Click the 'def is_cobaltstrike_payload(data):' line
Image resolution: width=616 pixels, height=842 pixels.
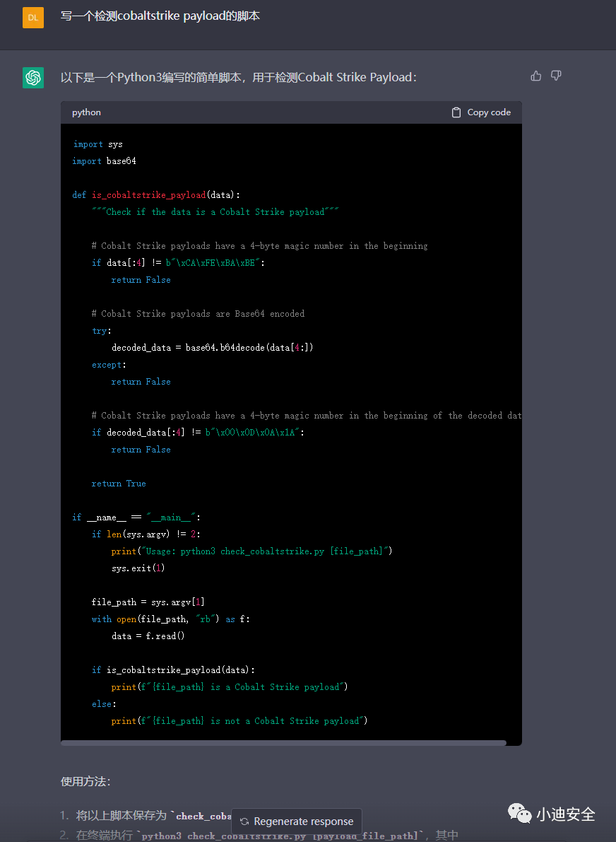click(156, 195)
